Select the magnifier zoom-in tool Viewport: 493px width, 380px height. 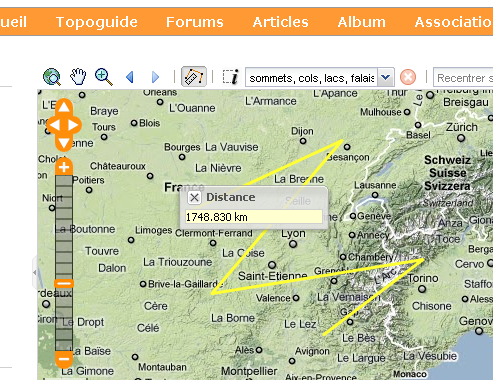[104, 77]
